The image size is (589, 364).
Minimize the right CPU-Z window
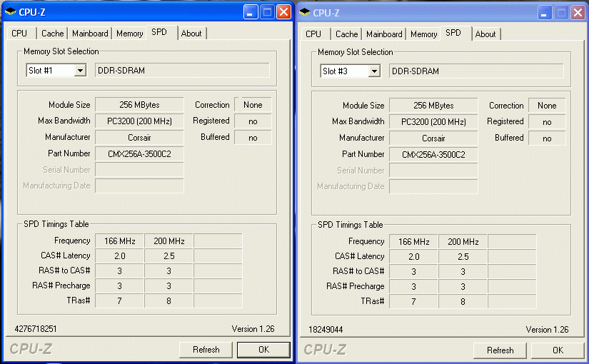click(x=545, y=13)
